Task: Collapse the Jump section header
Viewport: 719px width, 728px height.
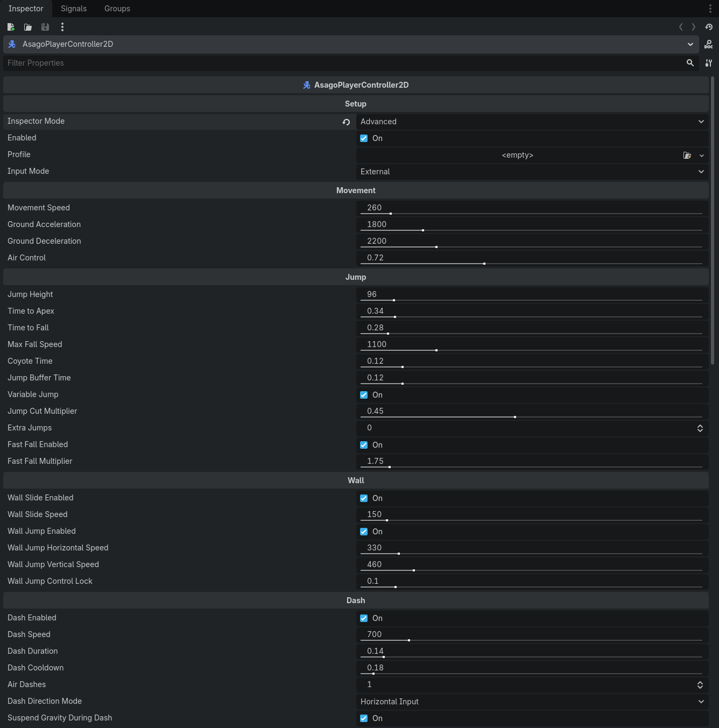Action: tap(356, 277)
